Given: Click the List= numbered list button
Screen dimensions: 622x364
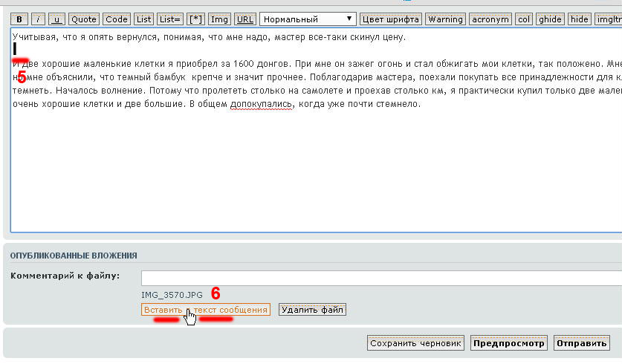Looking at the screenshot, I should (170, 19).
